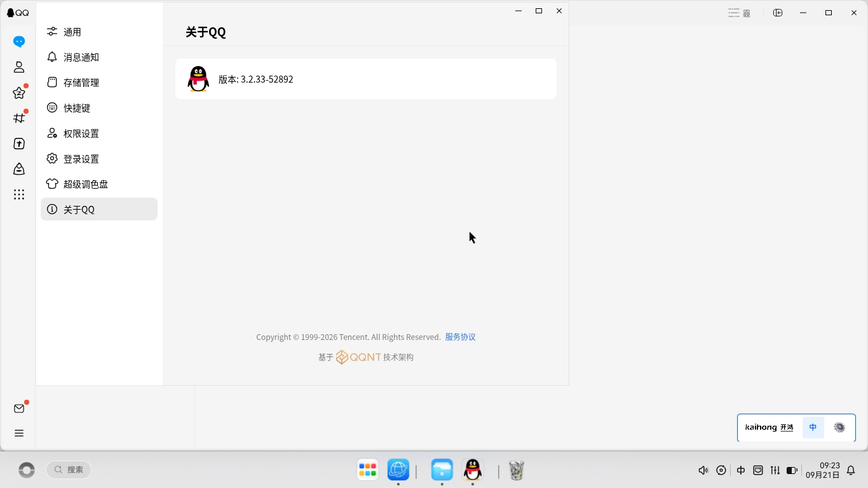Open the trash bin in the dock

(x=517, y=470)
